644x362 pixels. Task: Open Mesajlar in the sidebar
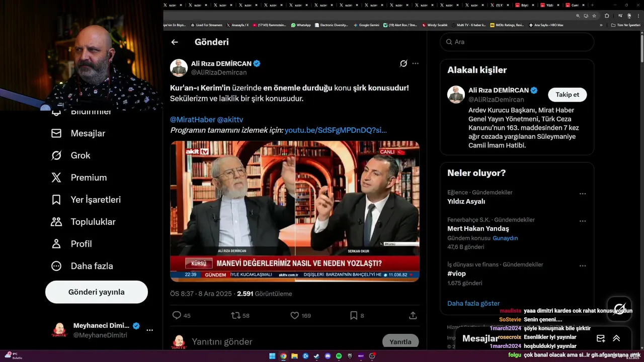point(78,133)
